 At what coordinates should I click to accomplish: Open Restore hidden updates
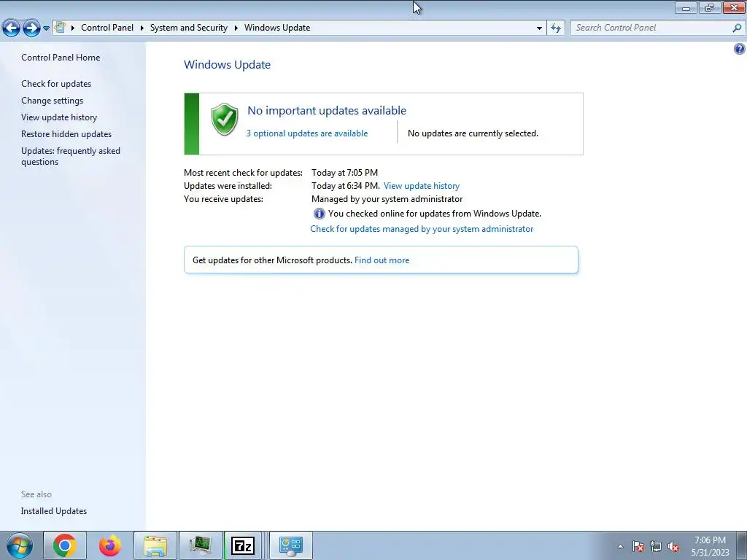[x=66, y=134]
